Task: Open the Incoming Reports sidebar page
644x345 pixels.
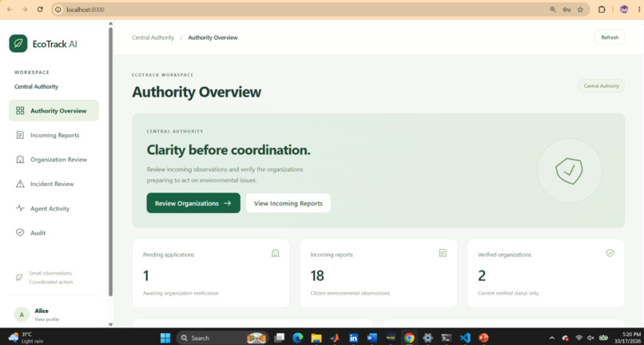Action: pos(54,135)
